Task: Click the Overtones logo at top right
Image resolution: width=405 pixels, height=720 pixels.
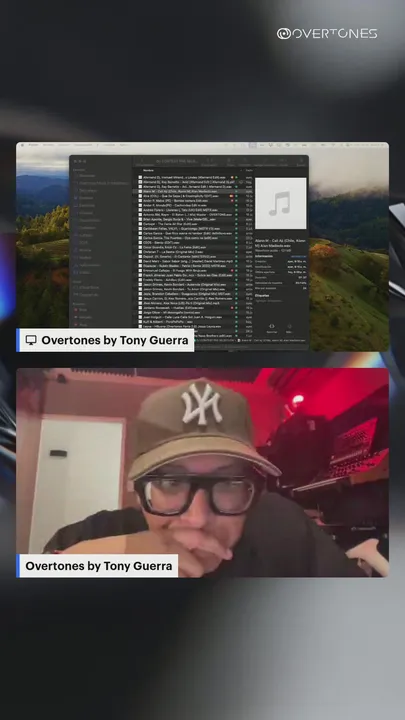Action: (x=327, y=34)
